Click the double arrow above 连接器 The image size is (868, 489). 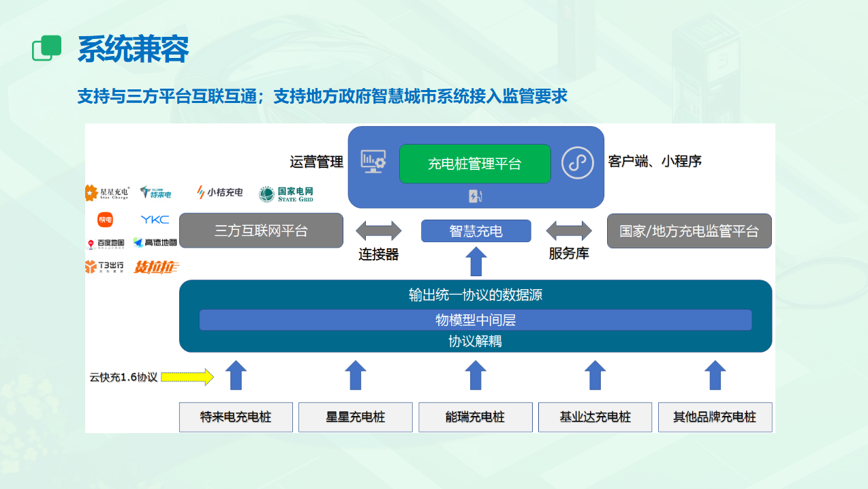[x=379, y=231]
